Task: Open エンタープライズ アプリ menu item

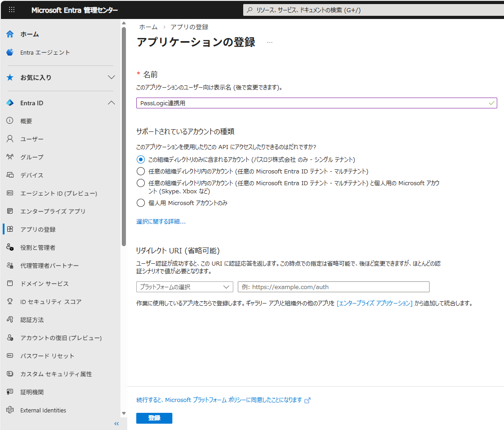Action: coord(53,211)
